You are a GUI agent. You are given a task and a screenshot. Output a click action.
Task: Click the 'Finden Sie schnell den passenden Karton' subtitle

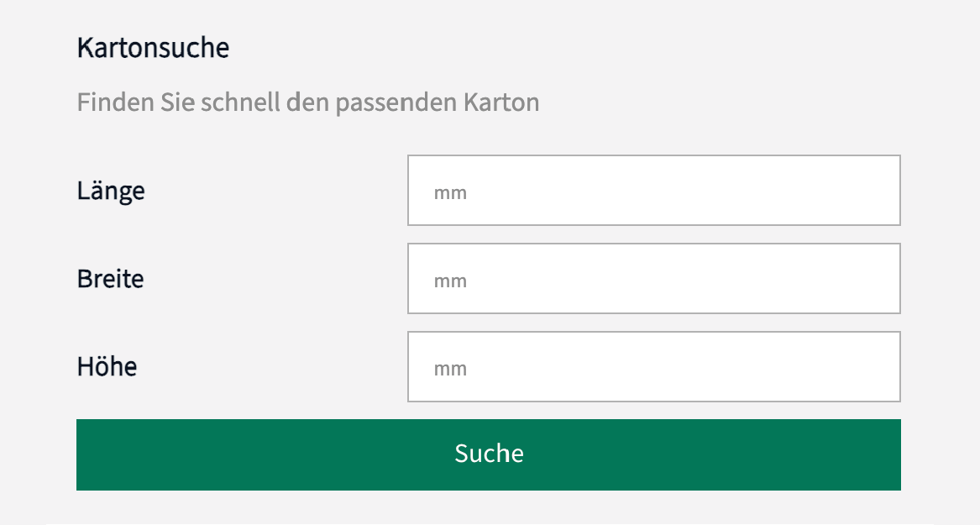click(x=307, y=102)
